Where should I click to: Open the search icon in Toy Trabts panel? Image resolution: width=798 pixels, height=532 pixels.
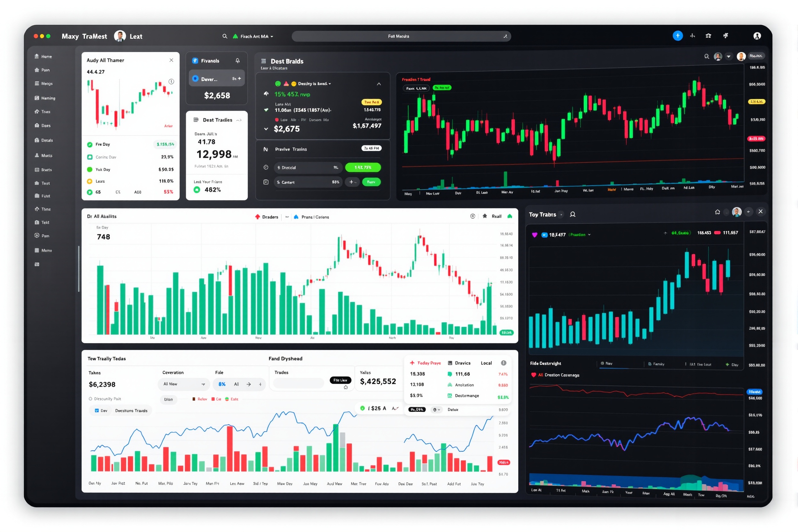coord(572,215)
